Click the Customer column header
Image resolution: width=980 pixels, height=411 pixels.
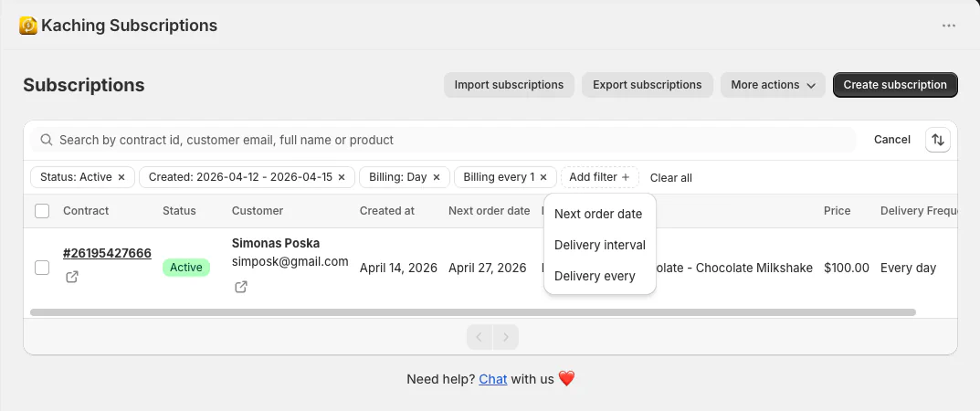[x=258, y=211]
